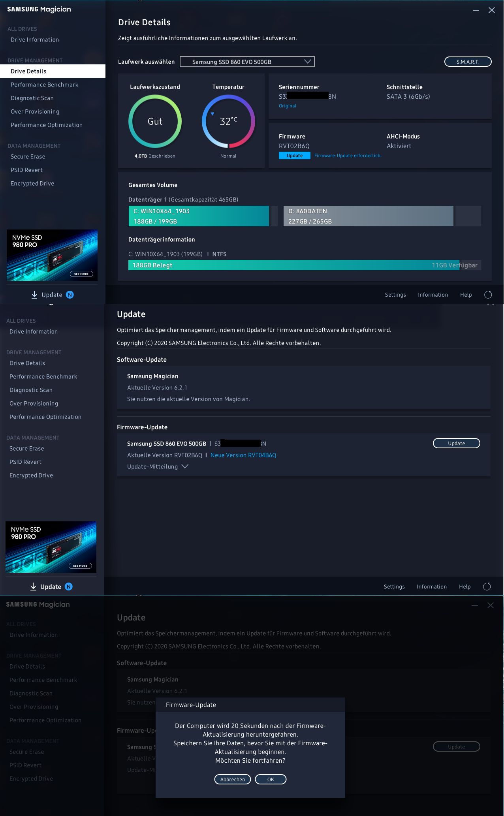Click the SATA 3 (6Gb/s) interface value
Screen dimensions: 504x816
[408, 96]
